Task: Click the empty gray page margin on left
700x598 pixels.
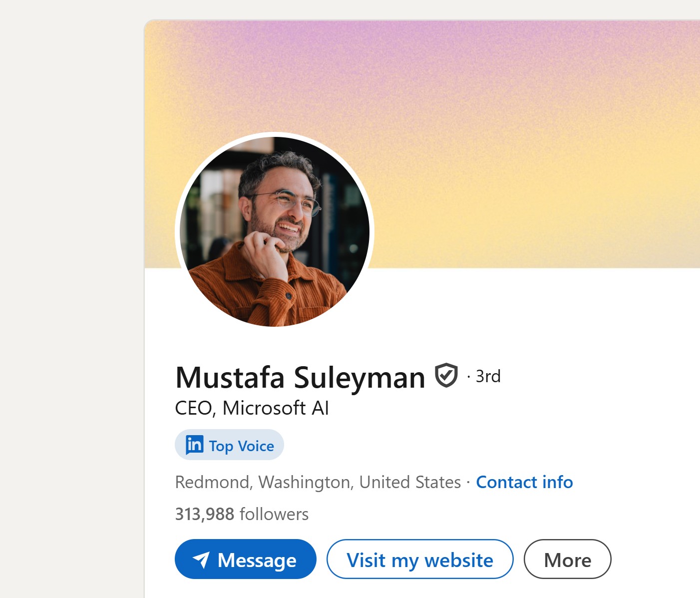Action: [x=70, y=300]
